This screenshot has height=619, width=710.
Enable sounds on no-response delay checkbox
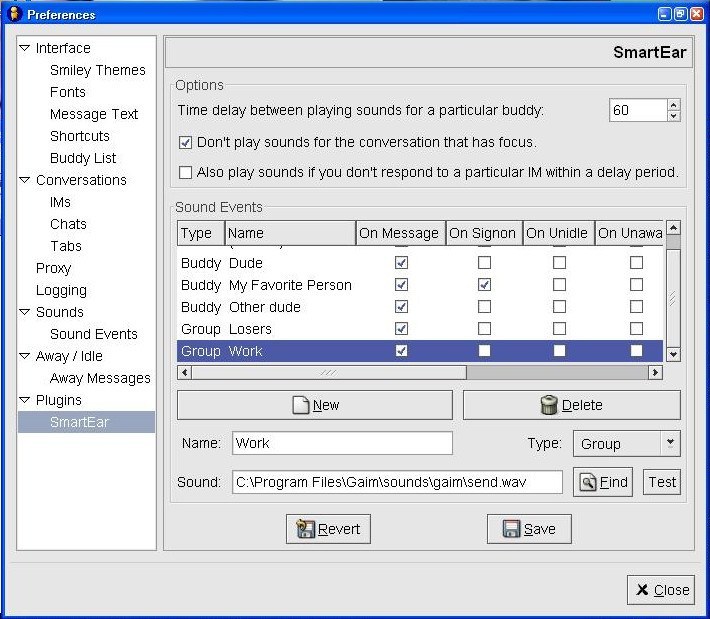185,173
